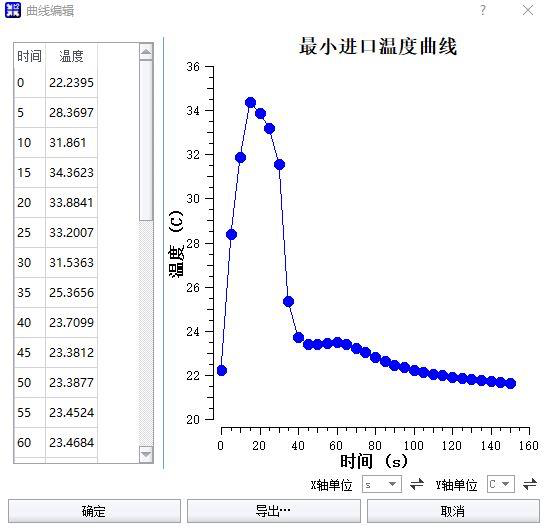Select time cell with value 45
The height and width of the screenshot is (529, 548).
30,353
